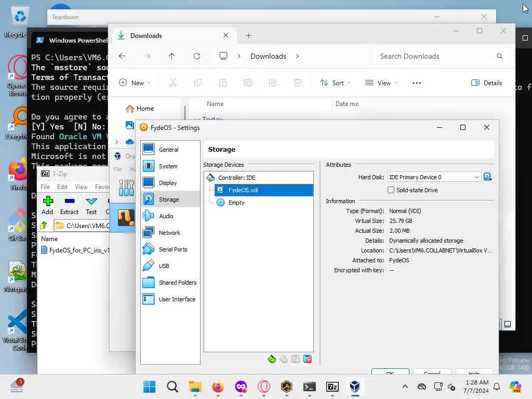Image resolution: width=532 pixels, height=399 pixels.
Task: Click back arrow in Downloads explorer
Action: click(122, 56)
